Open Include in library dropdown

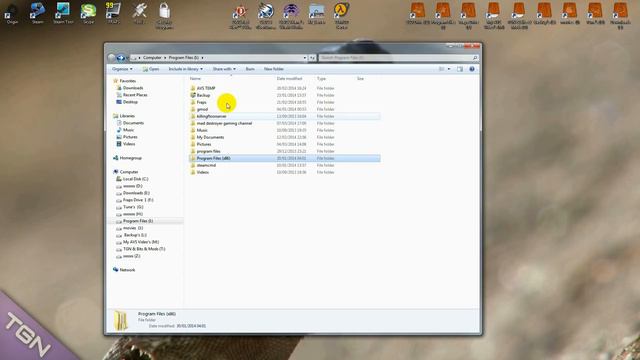click(x=185, y=69)
